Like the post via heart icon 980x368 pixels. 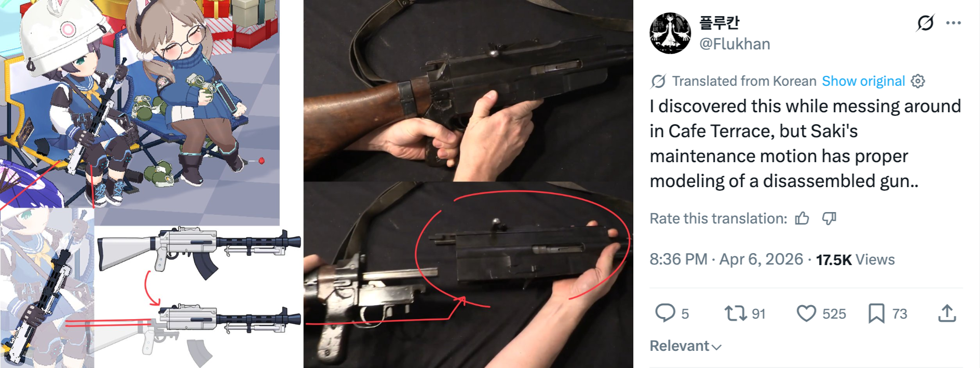[x=806, y=313]
